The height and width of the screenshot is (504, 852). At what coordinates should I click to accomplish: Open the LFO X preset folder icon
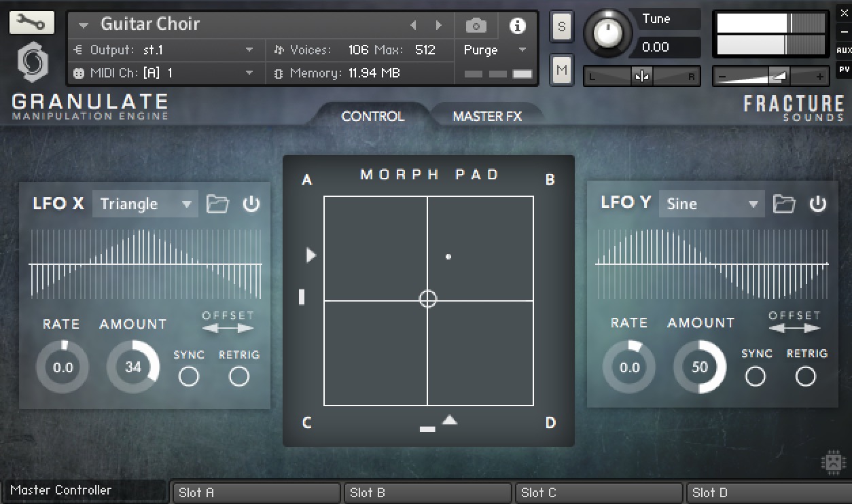coord(217,203)
